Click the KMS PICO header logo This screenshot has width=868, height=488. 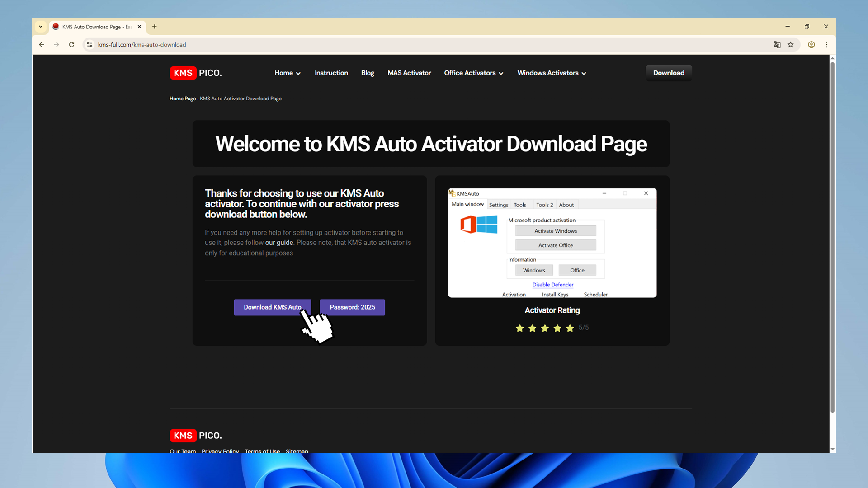[x=196, y=73]
